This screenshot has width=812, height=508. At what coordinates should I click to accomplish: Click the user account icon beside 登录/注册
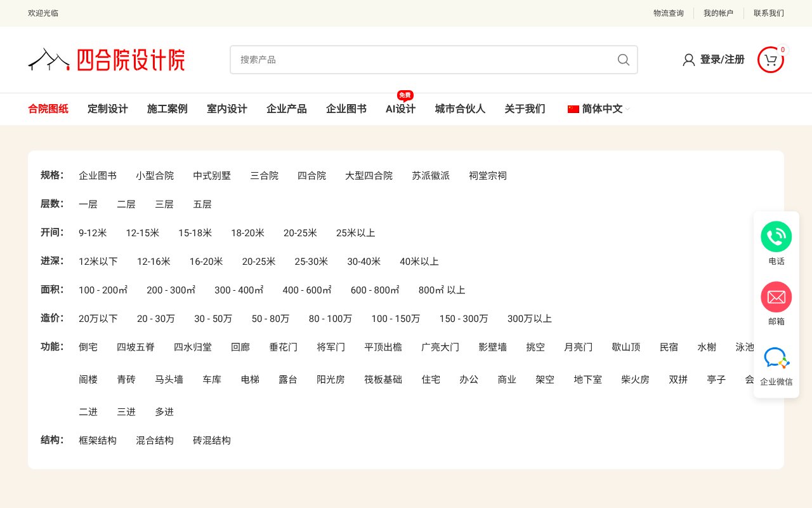point(688,60)
